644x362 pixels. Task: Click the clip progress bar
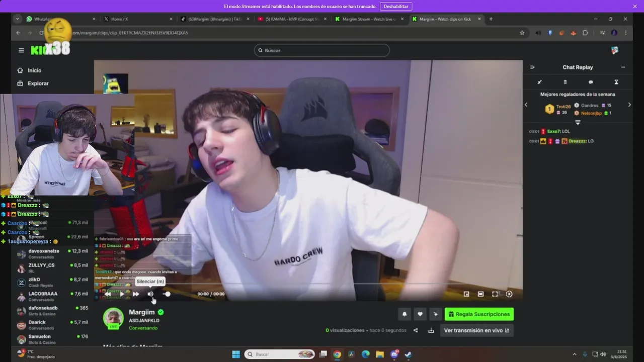pyautogui.click(x=308, y=284)
